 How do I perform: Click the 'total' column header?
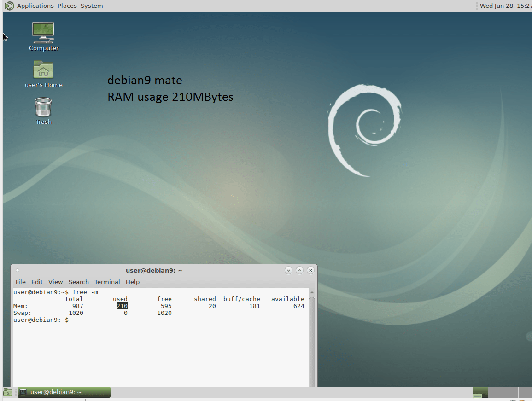coord(74,299)
